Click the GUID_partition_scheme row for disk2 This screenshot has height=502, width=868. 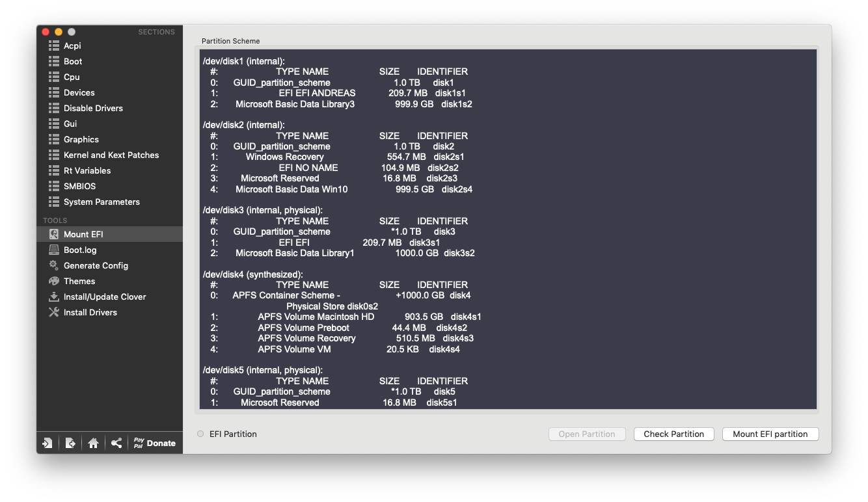coord(332,146)
